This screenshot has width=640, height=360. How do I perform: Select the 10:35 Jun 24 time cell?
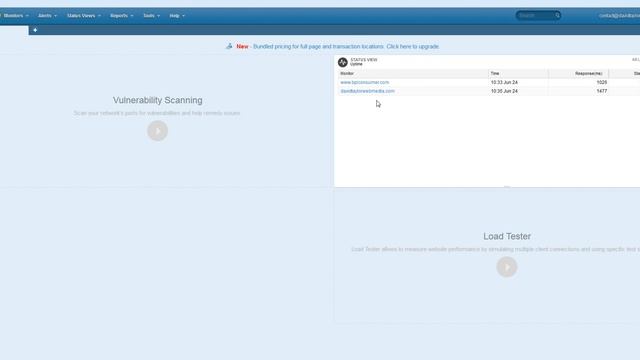tap(504, 91)
